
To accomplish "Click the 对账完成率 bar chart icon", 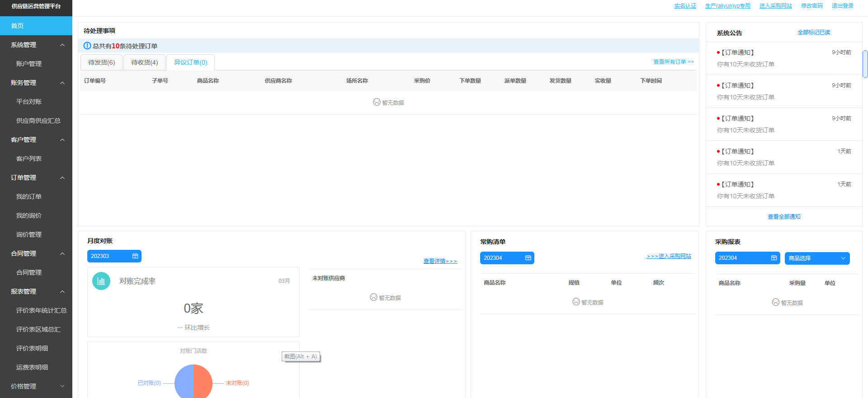I will click(101, 281).
